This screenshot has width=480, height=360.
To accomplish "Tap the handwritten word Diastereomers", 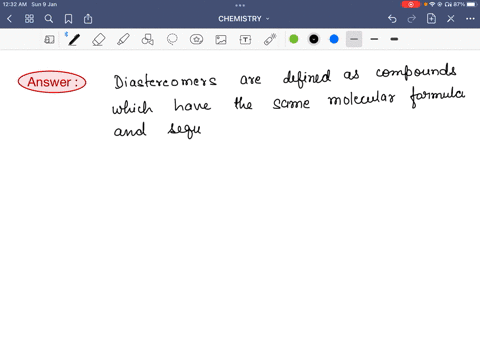I will [x=165, y=81].
